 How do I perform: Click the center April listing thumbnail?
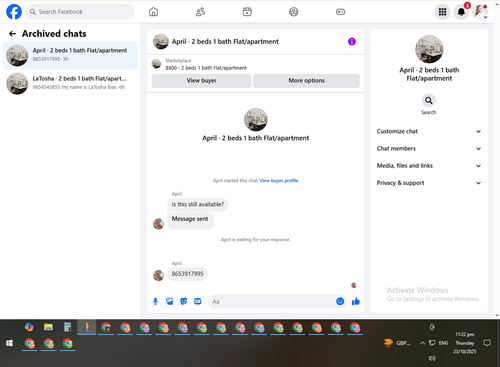[256, 119]
